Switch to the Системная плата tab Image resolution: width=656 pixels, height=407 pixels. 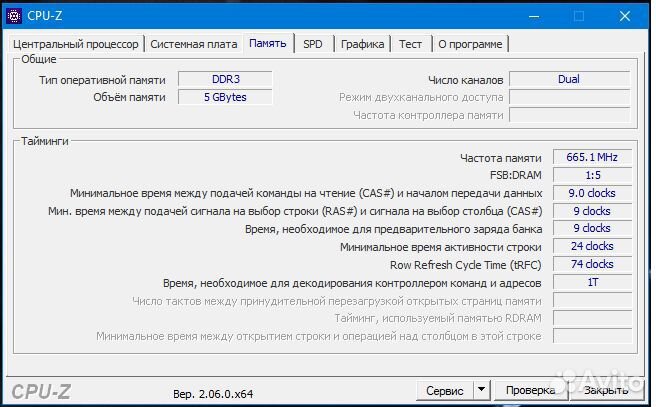(194, 44)
